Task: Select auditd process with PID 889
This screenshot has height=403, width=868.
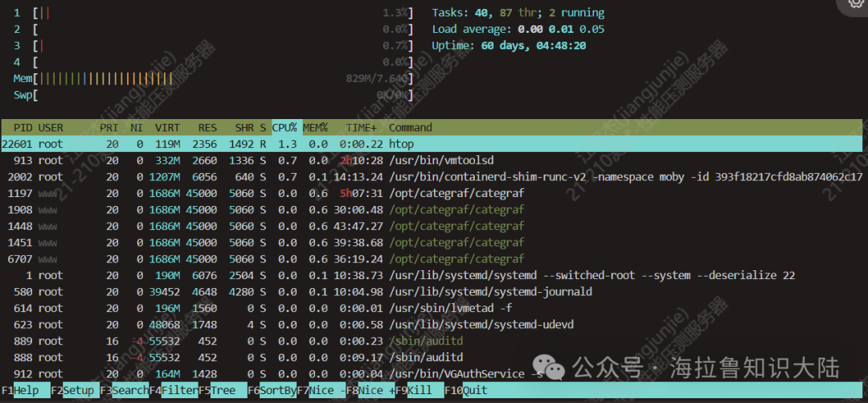Action: (x=432, y=341)
